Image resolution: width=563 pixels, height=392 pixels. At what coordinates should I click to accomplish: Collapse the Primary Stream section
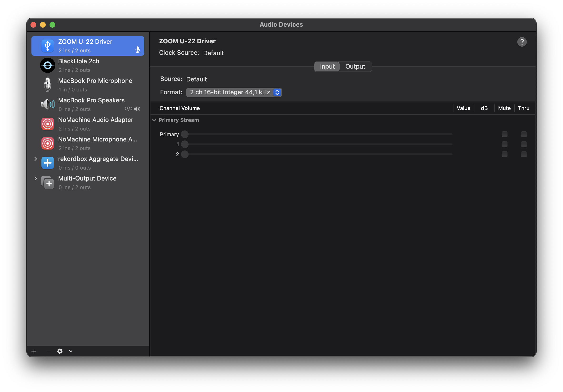pos(154,120)
